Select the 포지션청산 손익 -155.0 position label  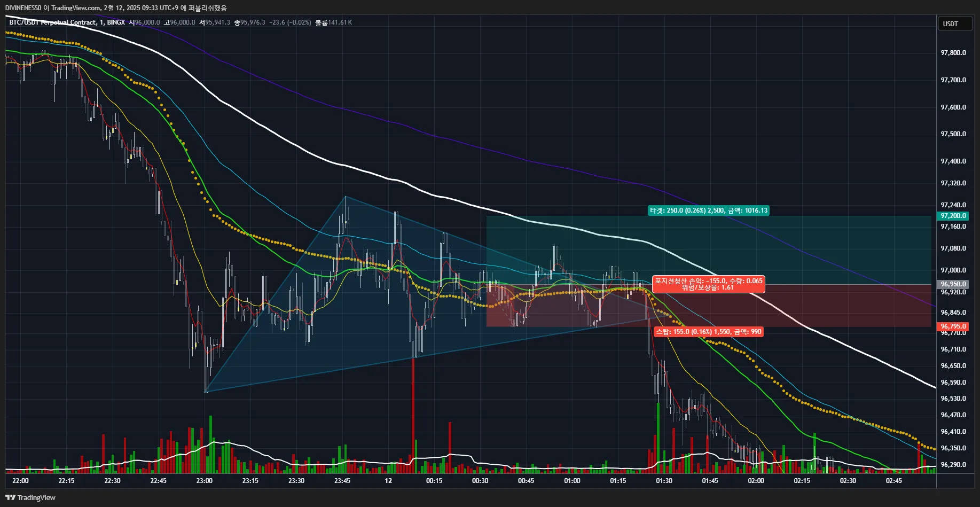(x=709, y=284)
